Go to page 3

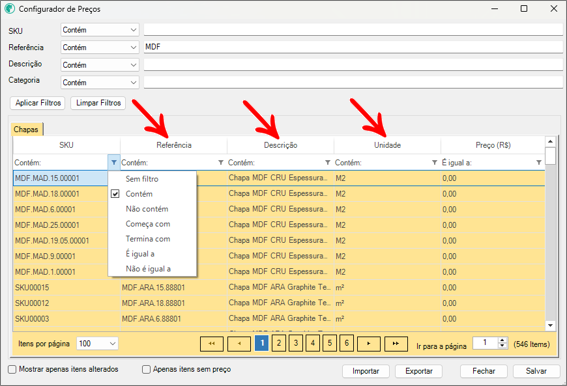coord(296,343)
